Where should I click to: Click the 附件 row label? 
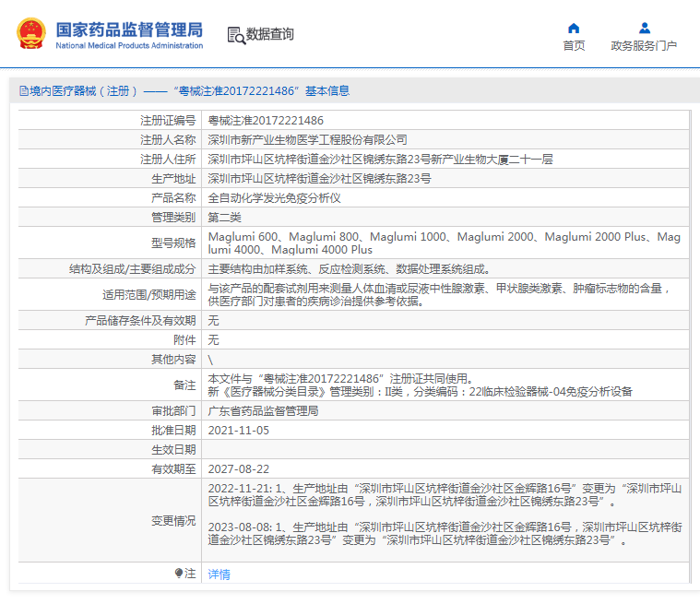coord(184,340)
